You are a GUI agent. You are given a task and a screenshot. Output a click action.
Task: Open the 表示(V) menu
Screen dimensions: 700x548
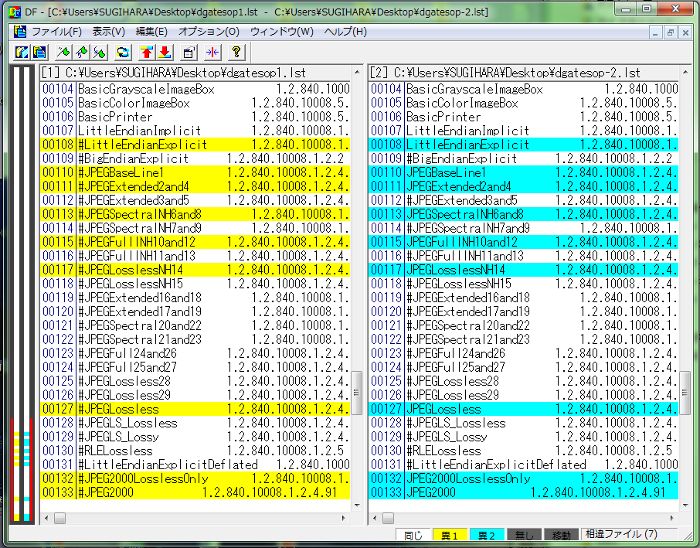click(x=108, y=32)
